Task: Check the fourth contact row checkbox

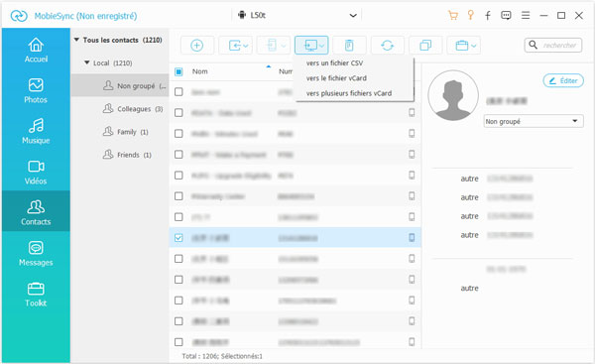Action: tap(178, 155)
